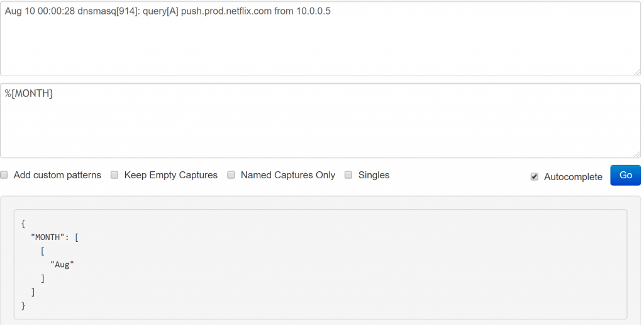
Task: Toggle Named Captures Only checkbox
Action: tap(231, 175)
